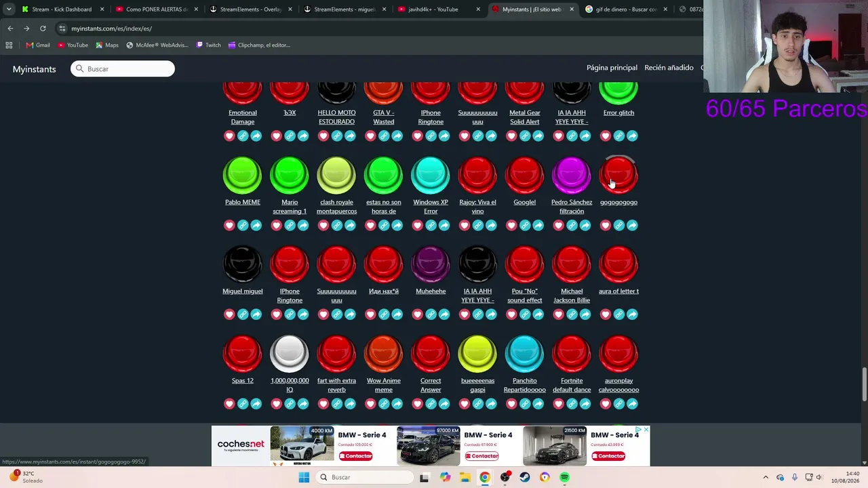Go to Página principal
Image resolution: width=868 pixels, height=488 pixels.
612,68
